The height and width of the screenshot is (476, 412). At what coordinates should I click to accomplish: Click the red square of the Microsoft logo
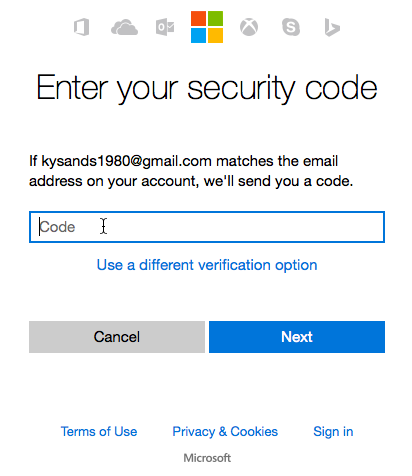click(198, 18)
